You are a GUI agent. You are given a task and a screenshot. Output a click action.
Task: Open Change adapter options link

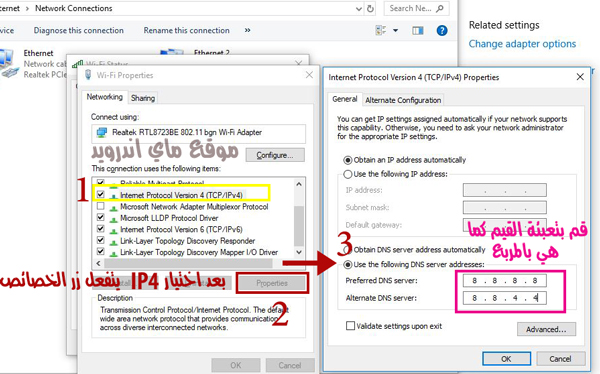coord(522,44)
